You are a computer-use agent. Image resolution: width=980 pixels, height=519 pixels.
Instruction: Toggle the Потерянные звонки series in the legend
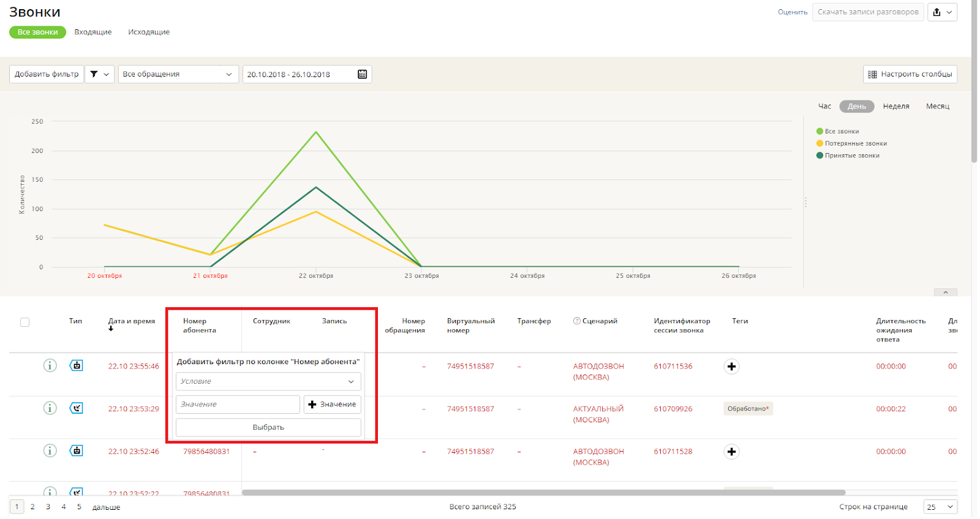(x=851, y=144)
